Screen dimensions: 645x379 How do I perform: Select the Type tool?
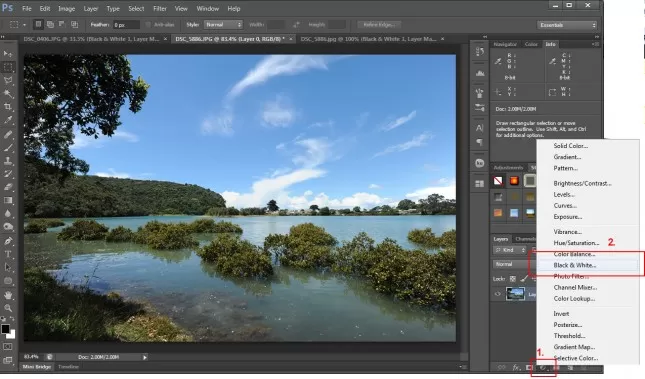click(8, 254)
